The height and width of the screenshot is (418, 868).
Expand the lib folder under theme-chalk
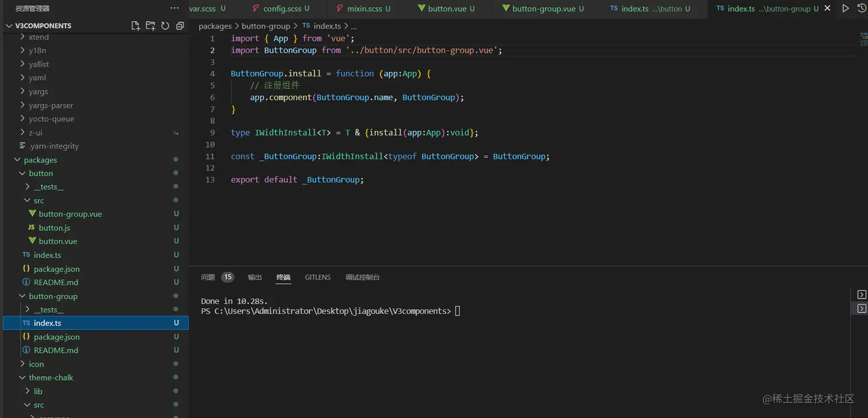click(x=28, y=391)
